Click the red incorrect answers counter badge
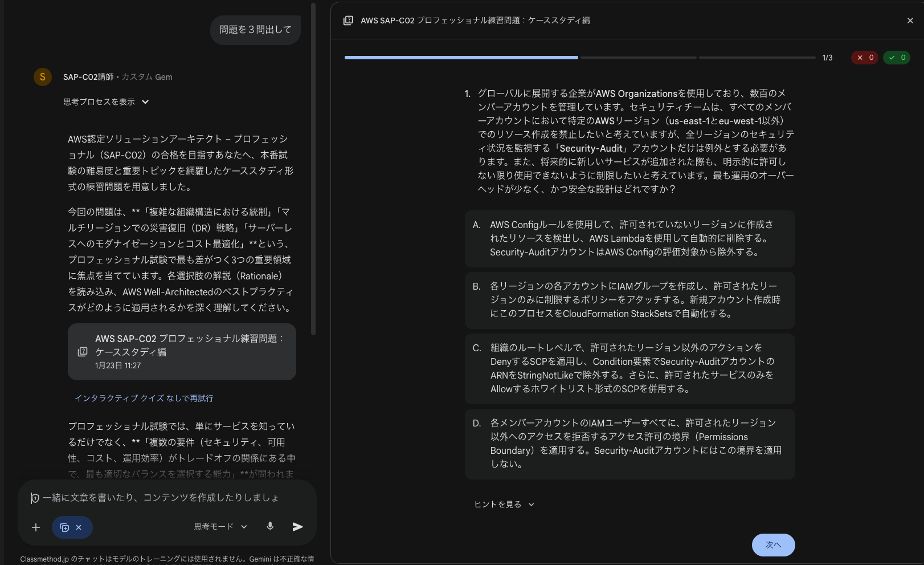The width and height of the screenshot is (924, 565). coord(864,57)
